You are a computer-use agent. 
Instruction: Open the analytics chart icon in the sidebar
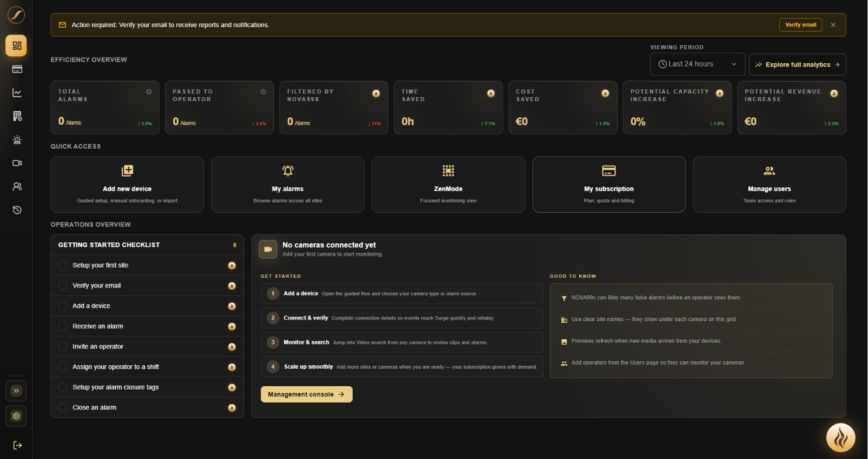coord(17,93)
